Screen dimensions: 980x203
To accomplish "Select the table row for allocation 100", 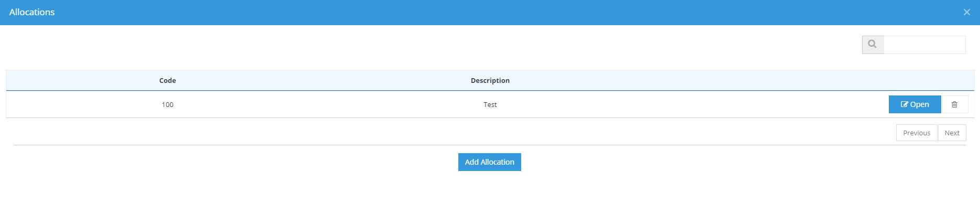I will [490, 104].
